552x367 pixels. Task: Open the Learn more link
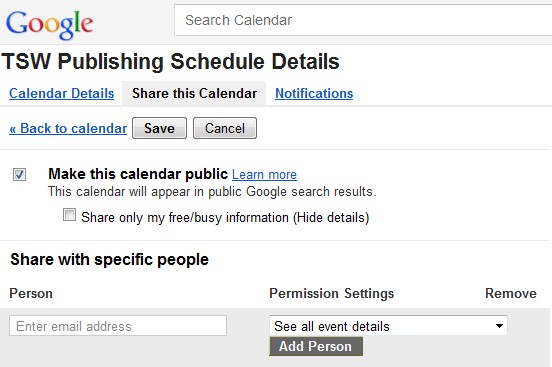click(x=264, y=174)
